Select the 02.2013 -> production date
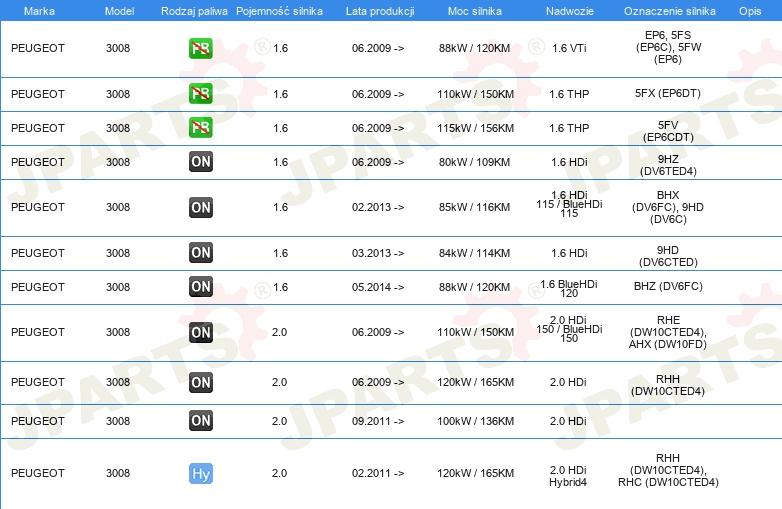This screenshot has height=509, width=782. tap(378, 207)
